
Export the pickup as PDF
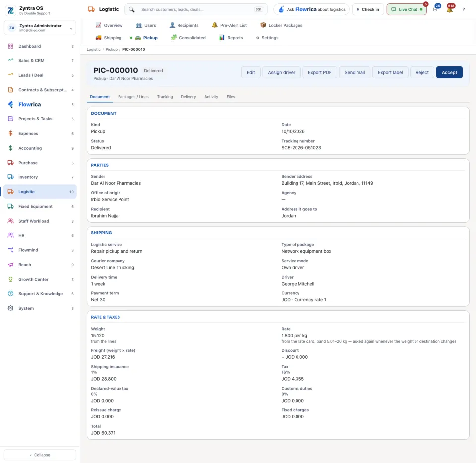tap(320, 72)
